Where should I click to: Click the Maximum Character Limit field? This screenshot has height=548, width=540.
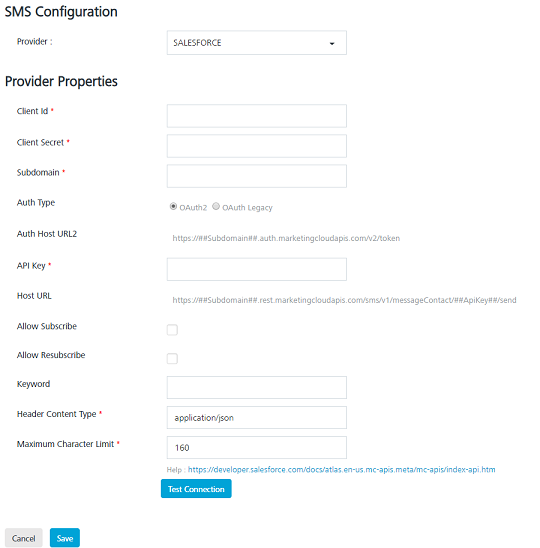[x=257, y=447]
